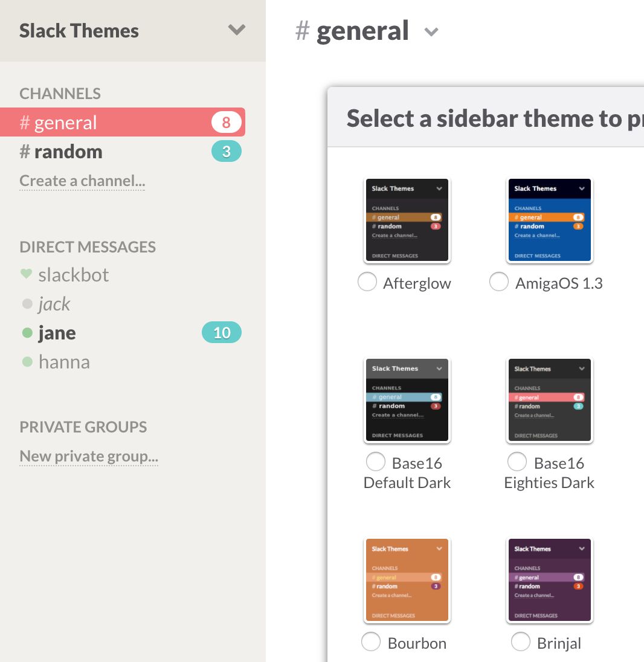Click jack's grey offline status dot
This screenshot has width=644, height=662.
click(27, 304)
